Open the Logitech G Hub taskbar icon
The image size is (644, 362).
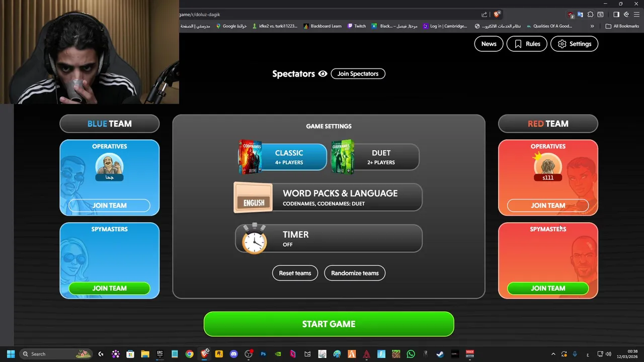[101, 354]
